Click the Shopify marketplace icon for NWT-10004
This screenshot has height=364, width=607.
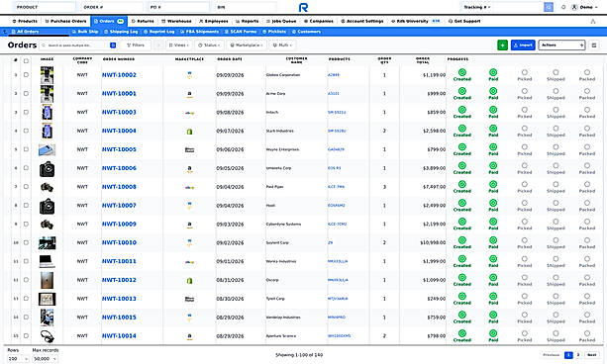[189, 132]
